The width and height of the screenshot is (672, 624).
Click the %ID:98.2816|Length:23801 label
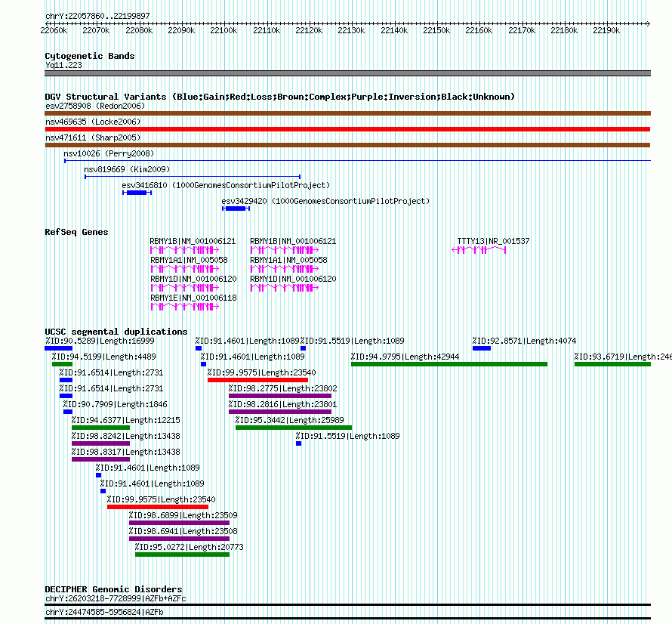tap(283, 404)
